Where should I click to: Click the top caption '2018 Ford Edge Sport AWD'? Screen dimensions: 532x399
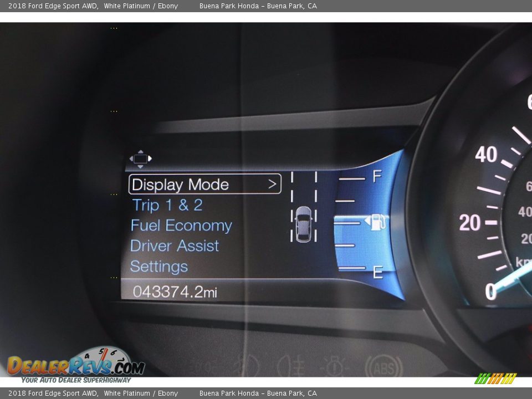click(53, 6)
